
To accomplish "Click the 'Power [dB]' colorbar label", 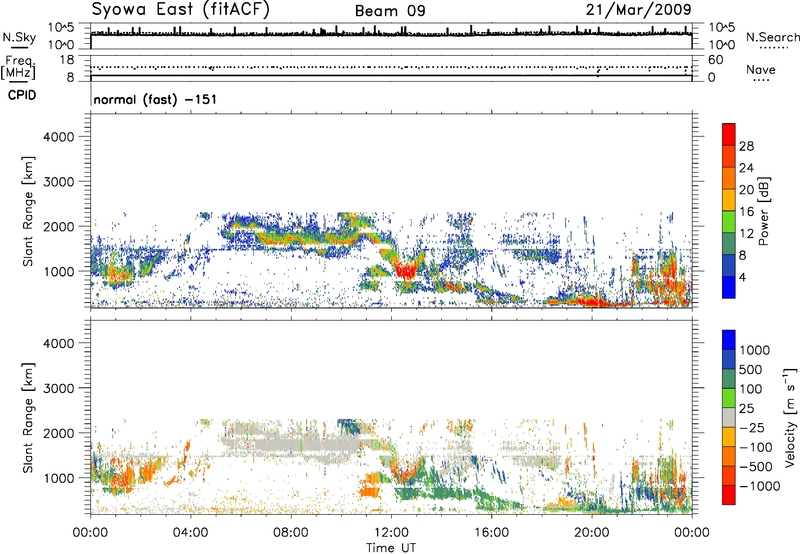I will click(763, 211).
